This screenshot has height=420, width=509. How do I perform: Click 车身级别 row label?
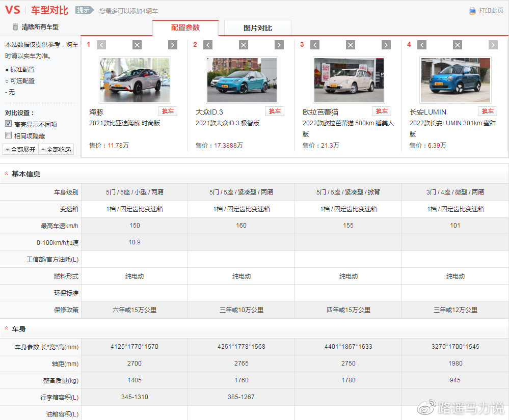66,192
